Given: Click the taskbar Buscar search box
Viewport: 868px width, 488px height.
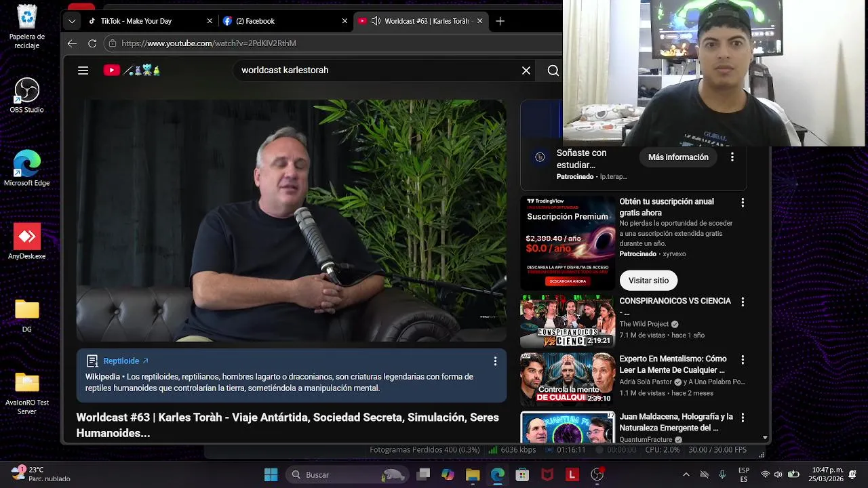Looking at the screenshot, I should pos(346,474).
